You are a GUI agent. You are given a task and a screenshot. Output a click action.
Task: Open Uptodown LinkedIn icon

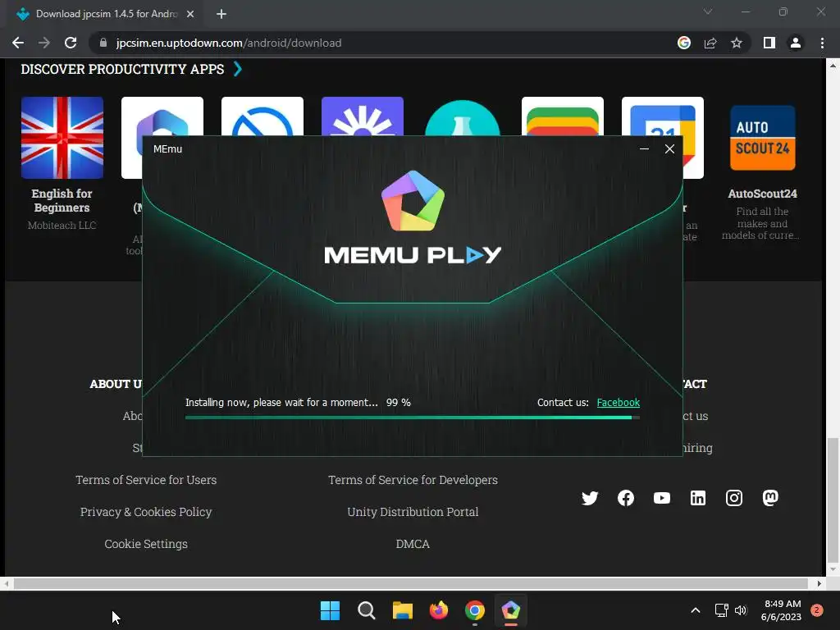[698, 498]
